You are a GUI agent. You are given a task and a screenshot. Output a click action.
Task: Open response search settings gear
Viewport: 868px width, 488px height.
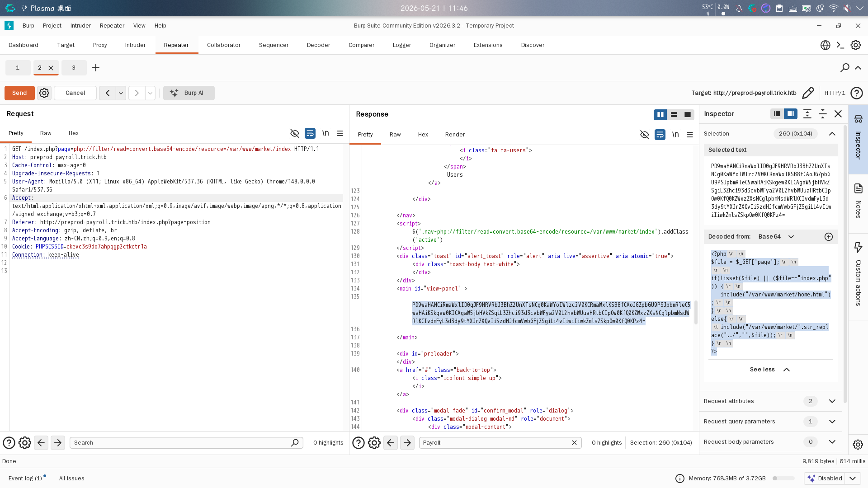point(374,443)
